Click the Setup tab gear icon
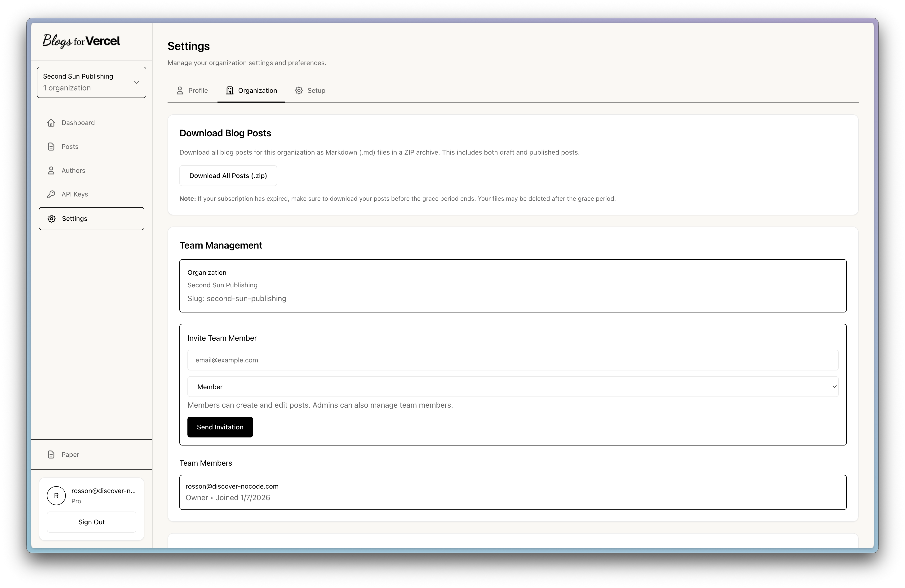This screenshot has height=588, width=905. click(299, 90)
